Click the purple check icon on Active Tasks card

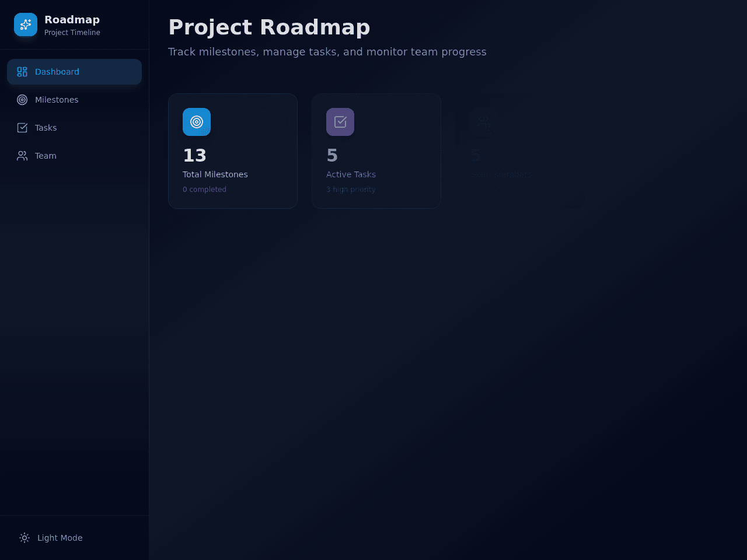tap(340, 122)
